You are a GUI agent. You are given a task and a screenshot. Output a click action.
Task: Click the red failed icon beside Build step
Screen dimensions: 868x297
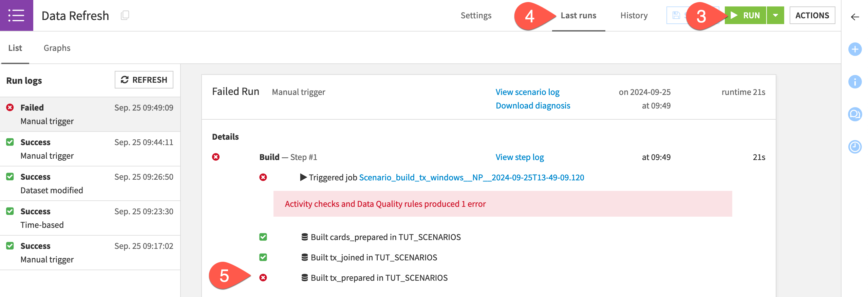click(216, 157)
